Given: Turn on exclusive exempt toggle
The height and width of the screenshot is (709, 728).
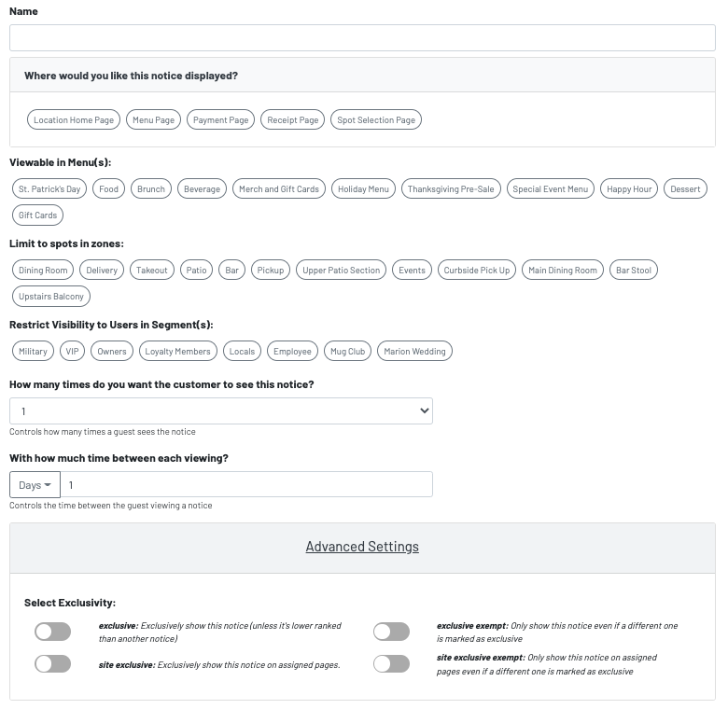Looking at the screenshot, I should pos(391,632).
